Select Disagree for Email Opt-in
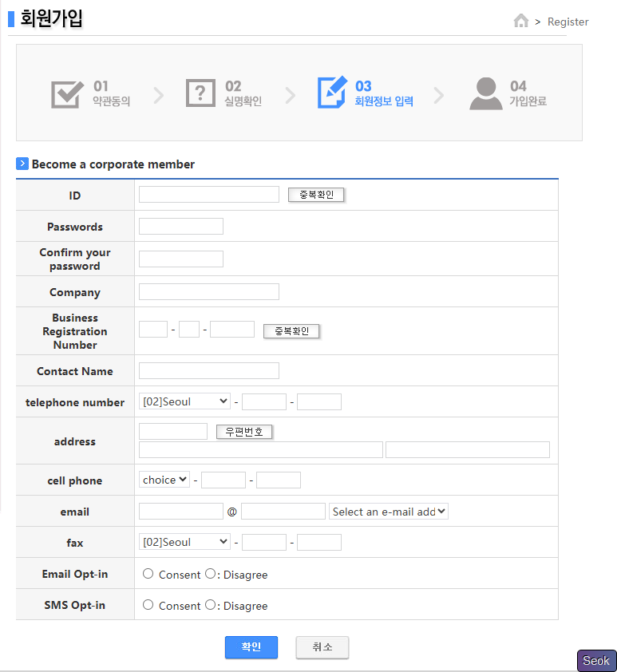Image resolution: width=617 pixels, height=672 pixels. click(x=211, y=574)
